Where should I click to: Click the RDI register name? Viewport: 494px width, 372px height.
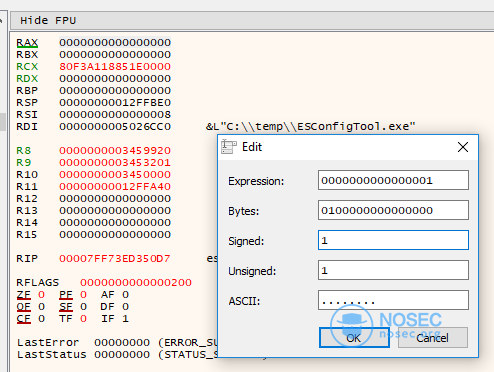tap(27, 127)
